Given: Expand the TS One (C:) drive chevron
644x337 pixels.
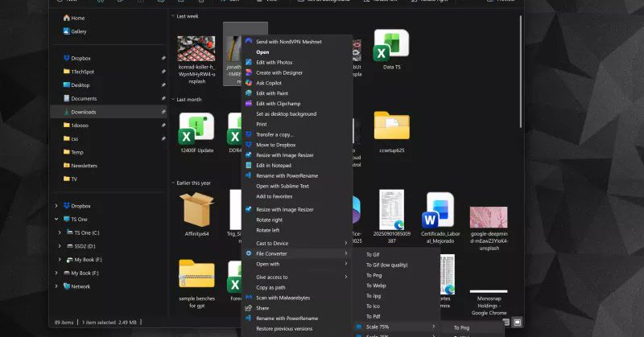Looking at the screenshot, I should pyautogui.click(x=60, y=232).
